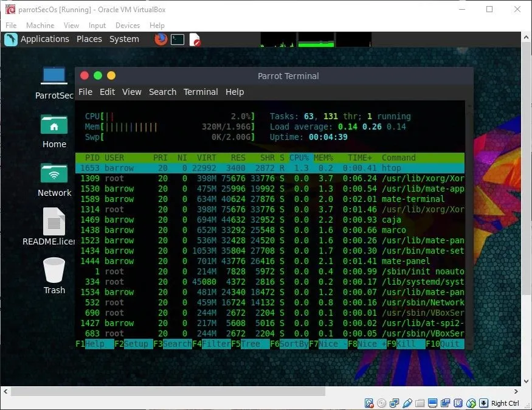532x410 pixels.
Task: Open the terminal Edit menu
Action: 107,92
